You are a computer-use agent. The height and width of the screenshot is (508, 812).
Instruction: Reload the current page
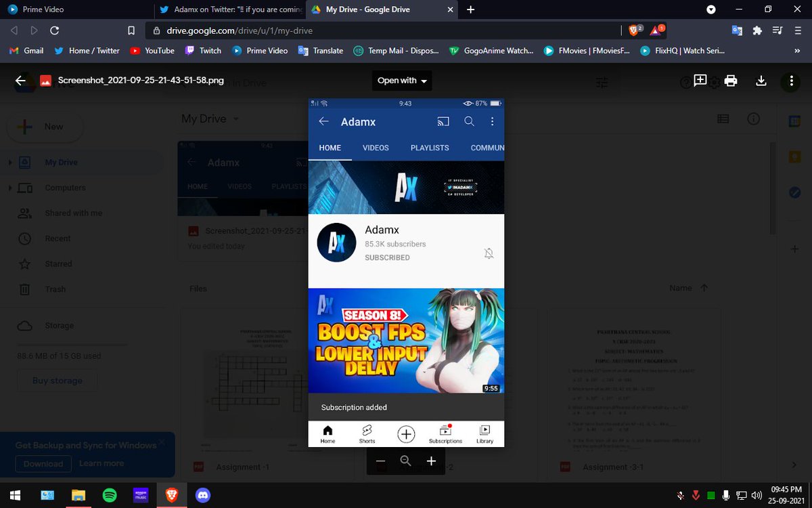[55, 30]
